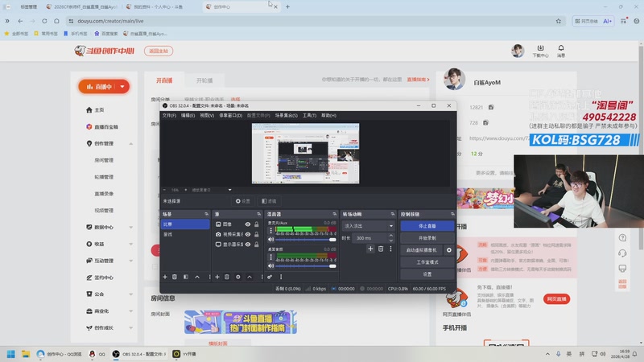
Task: Remove selected scene with Scenes trash icon
Action: pyautogui.click(x=175, y=277)
